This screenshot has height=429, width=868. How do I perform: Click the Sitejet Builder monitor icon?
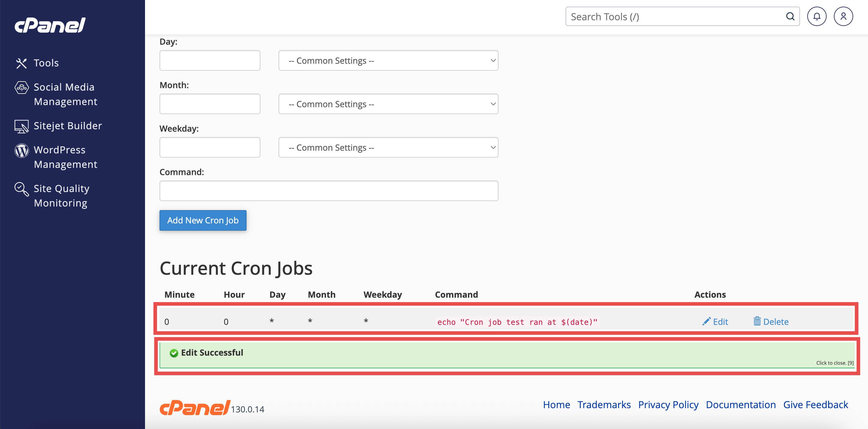pos(21,126)
